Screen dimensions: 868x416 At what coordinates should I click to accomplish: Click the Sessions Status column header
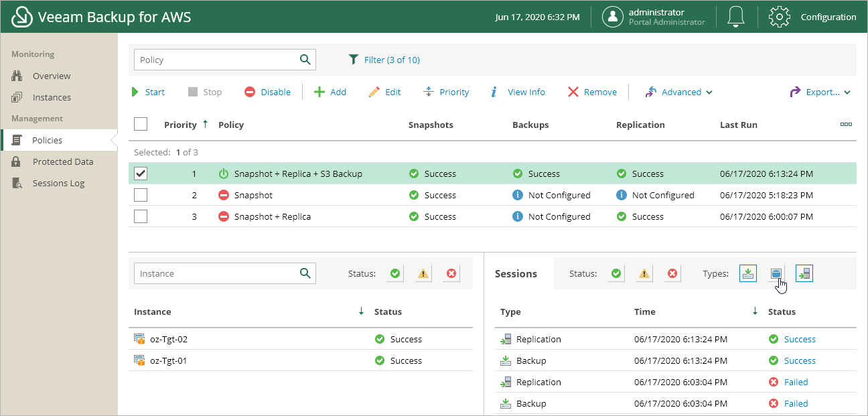point(782,311)
